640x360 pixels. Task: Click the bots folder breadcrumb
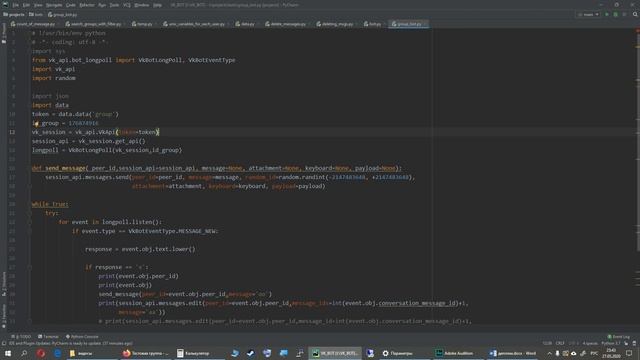pos(36,15)
